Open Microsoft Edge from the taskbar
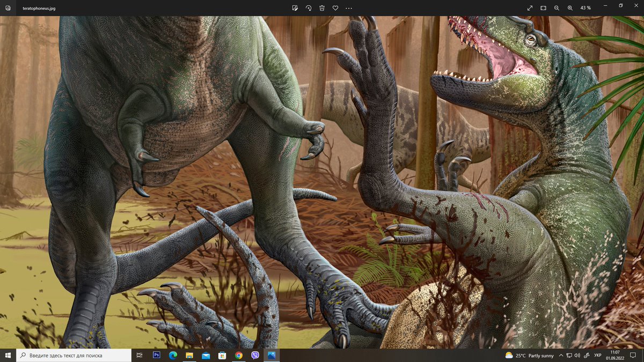Viewport: 644px width, 362px height. [173, 355]
